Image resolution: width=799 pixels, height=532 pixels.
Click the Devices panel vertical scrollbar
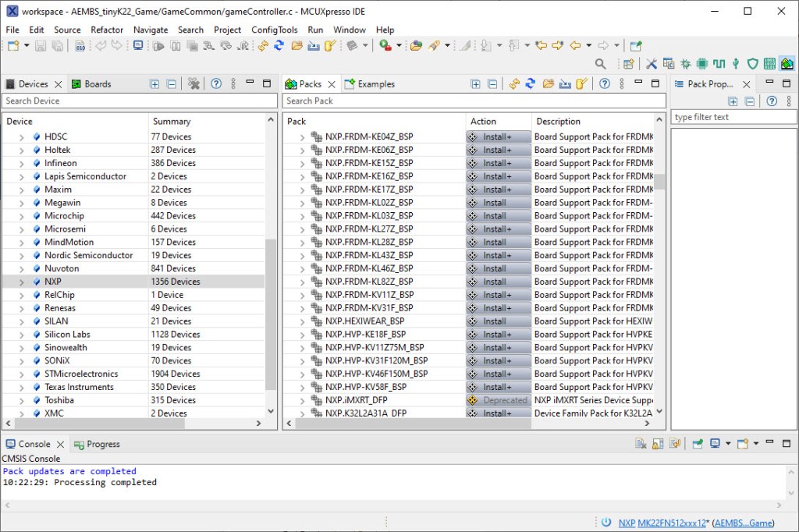[271, 312]
